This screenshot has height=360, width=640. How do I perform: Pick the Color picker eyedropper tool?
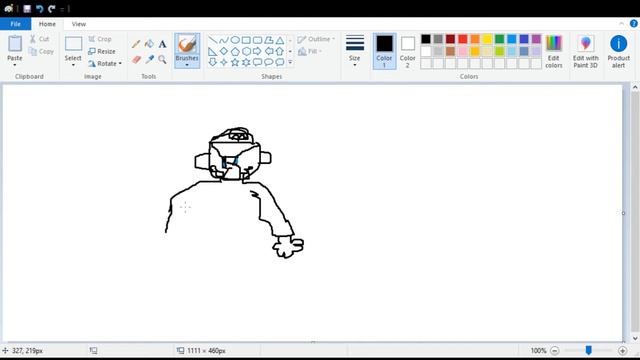[x=150, y=60]
